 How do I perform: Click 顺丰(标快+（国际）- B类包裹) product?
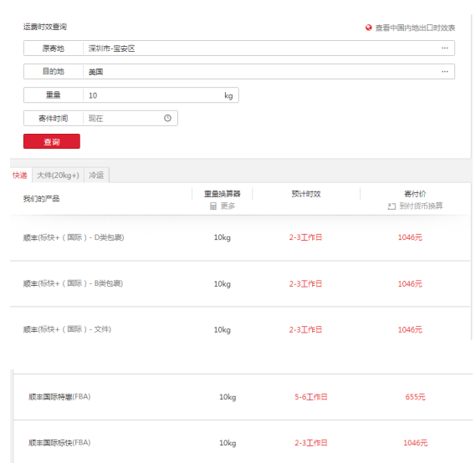[x=73, y=283]
